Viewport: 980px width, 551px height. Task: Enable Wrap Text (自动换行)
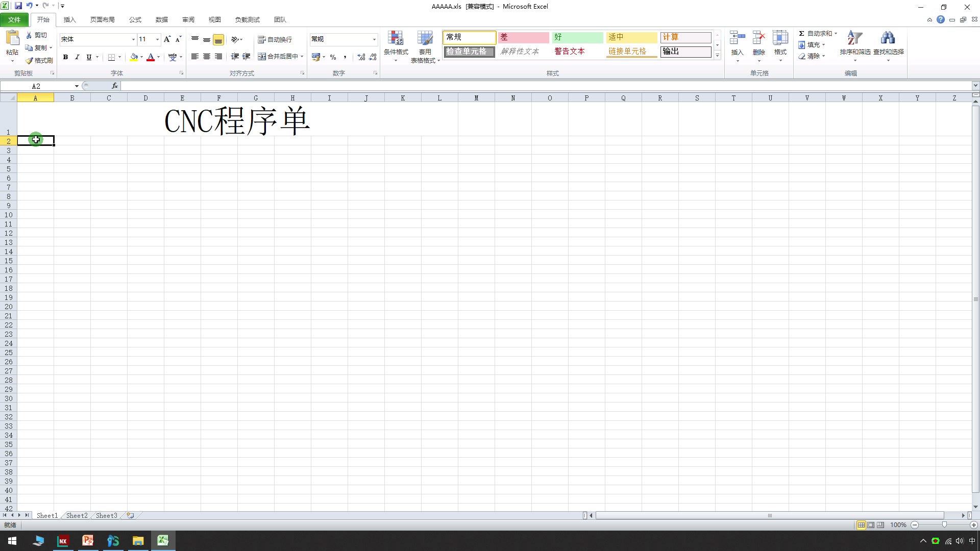tap(275, 39)
